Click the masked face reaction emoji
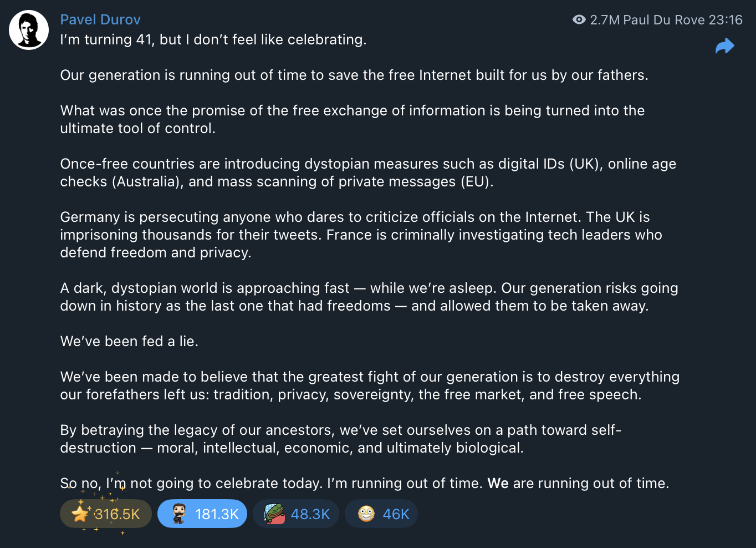This screenshot has height=548, width=756. (366, 514)
